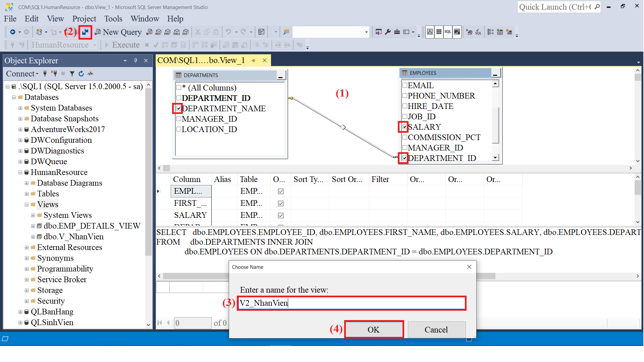Open the Tools menu
The width and height of the screenshot is (644, 362).
(x=113, y=19)
